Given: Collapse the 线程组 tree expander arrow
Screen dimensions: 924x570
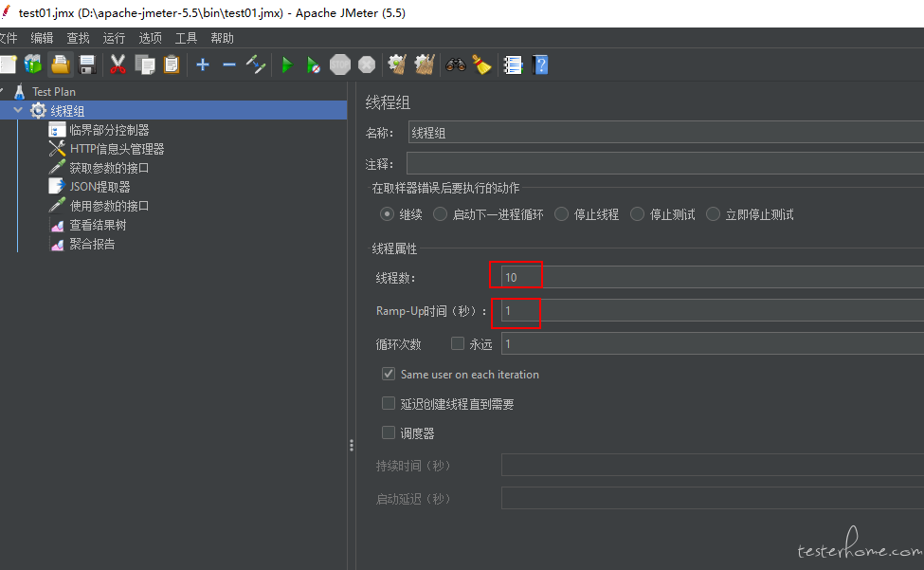Looking at the screenshot, I should click(x=18, y=110).
